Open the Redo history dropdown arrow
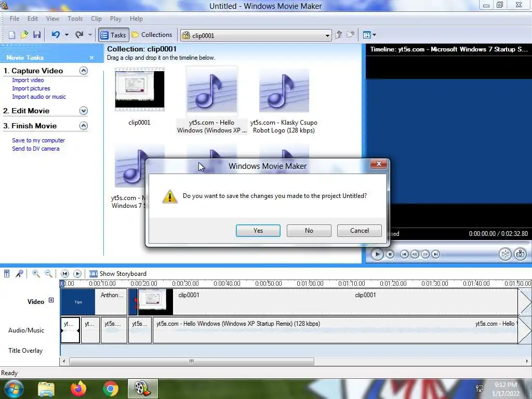The width and height of the screenshot is (532, 399). [90, 35]
